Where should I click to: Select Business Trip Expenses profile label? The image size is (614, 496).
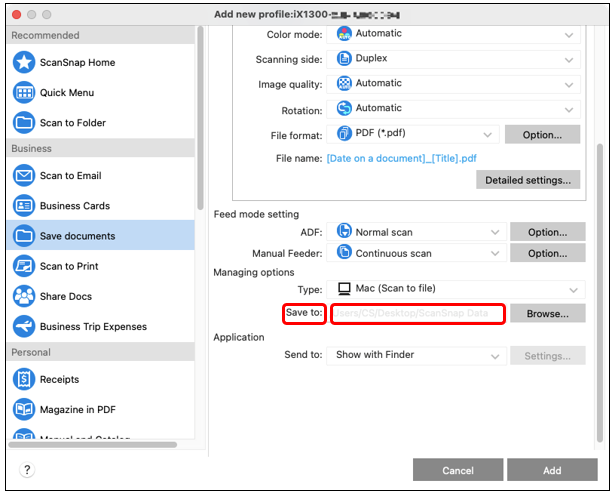pos(93,326)
